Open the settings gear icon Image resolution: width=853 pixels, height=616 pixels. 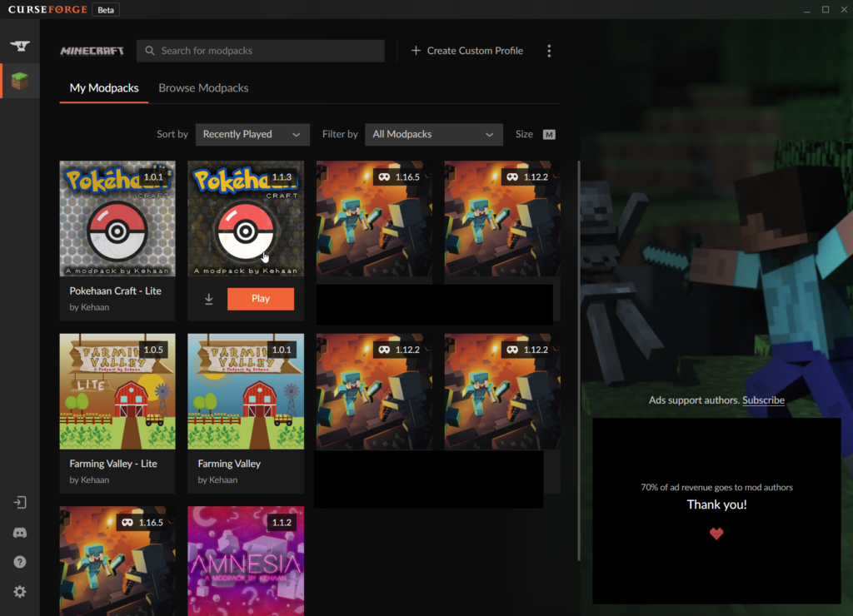20,592
